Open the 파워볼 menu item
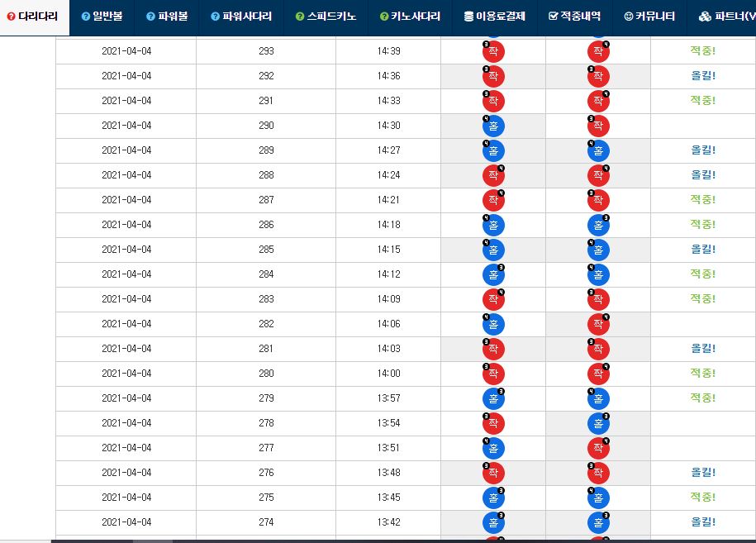756x543 pixels. (167, 17)
